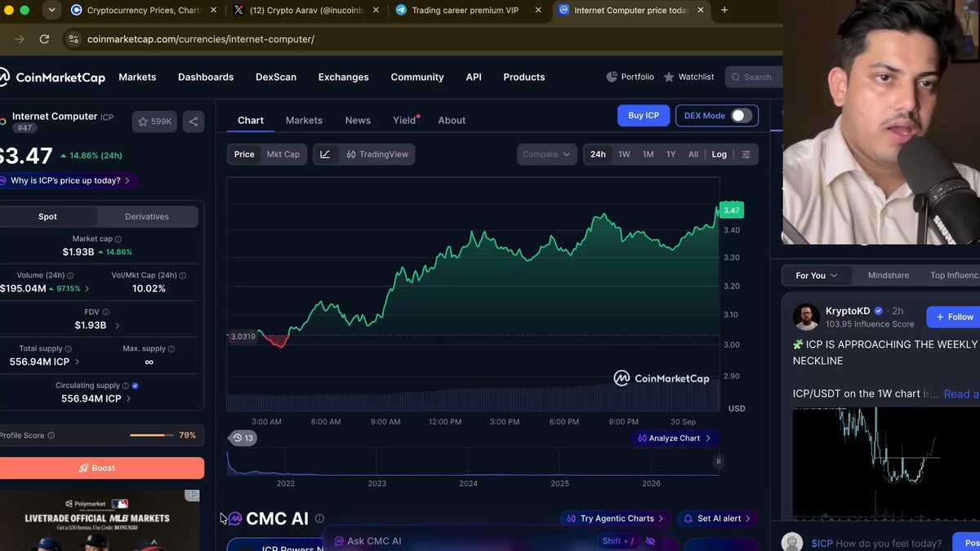Expand the browser tab search chevron
This screenshot has width=980, height=551.
[x=52, y=11]
